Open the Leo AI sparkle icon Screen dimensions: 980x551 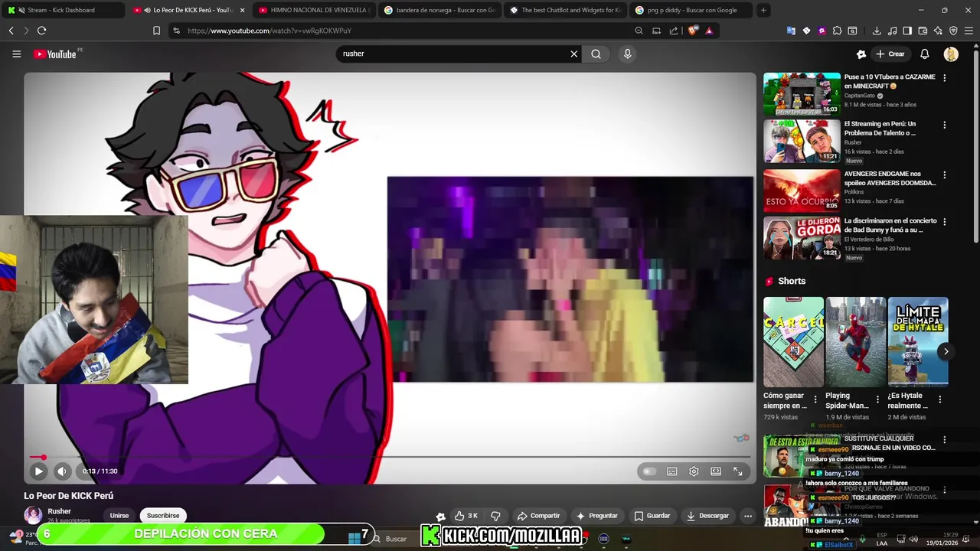click(x=938, y=31)
